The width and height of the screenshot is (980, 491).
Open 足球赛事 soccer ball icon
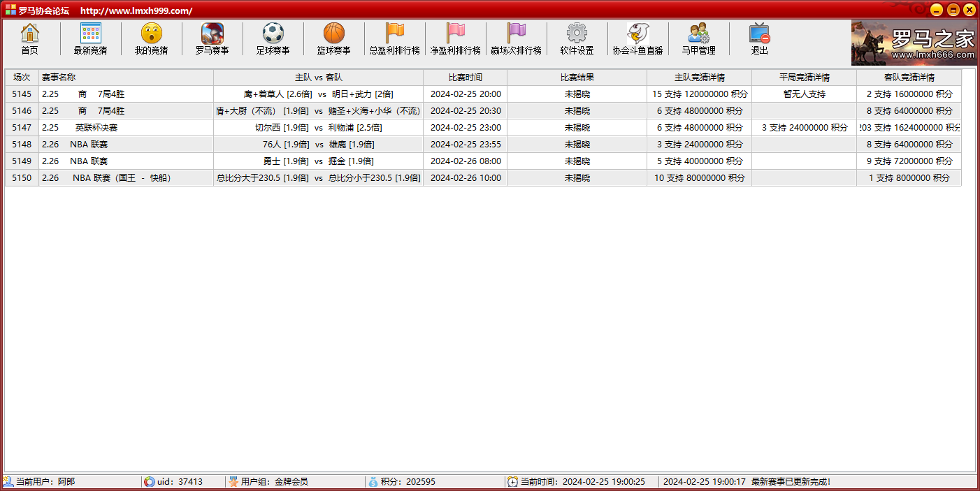(x=273, y=34)
